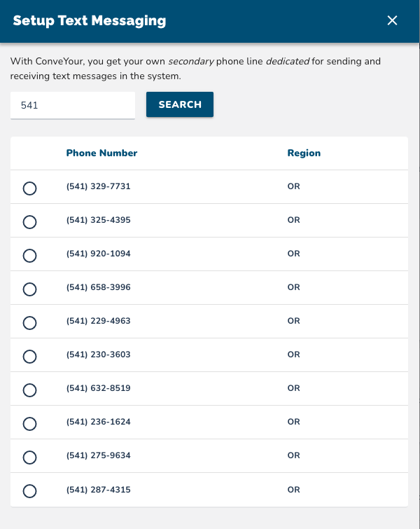Viewport: 420px width, 529px height.
Task: Select radio button for (541) 275-9634
Action: (x=30, y=458)
